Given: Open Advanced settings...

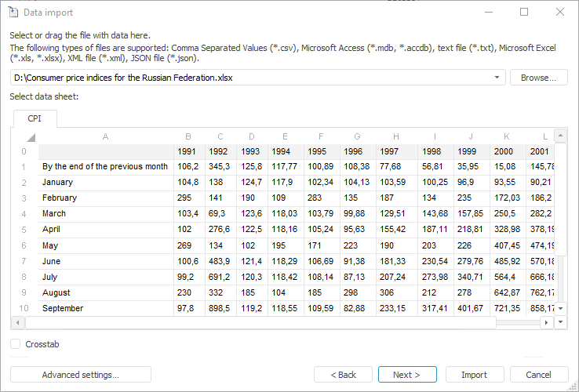Looking at the screenshot, I should click(80, 375).
